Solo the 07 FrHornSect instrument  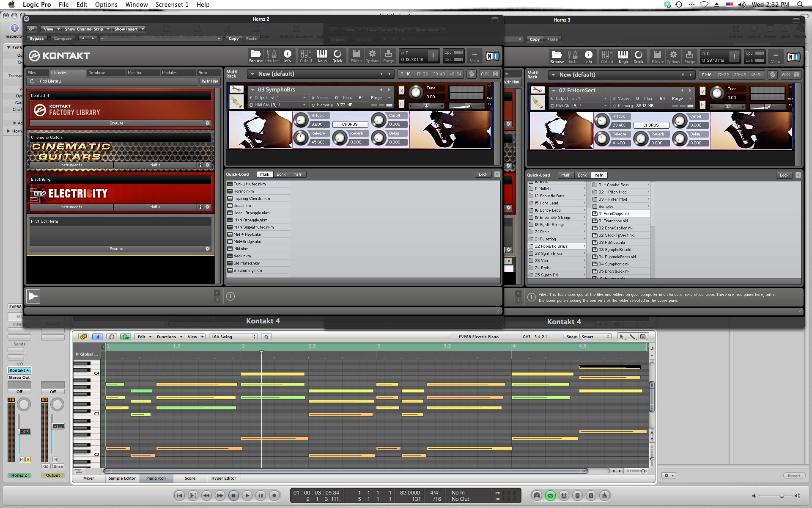702,91
